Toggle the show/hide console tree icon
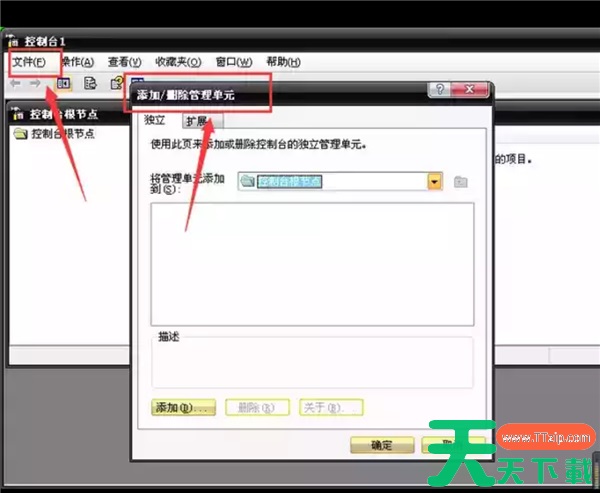This screenshot has height=493, width=600. point(64,83)
